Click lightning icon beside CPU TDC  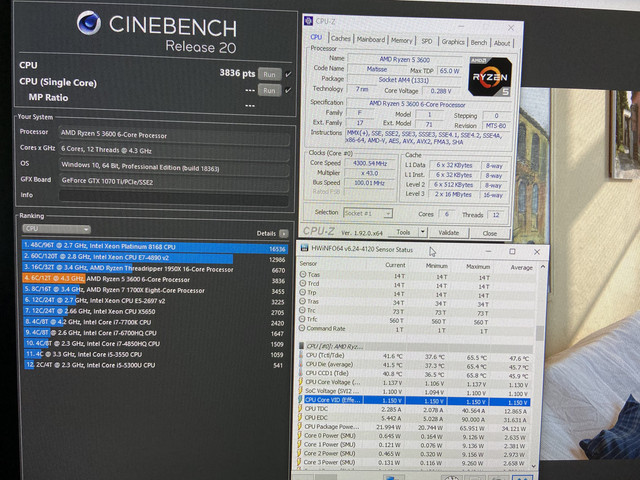coord(300,409)
